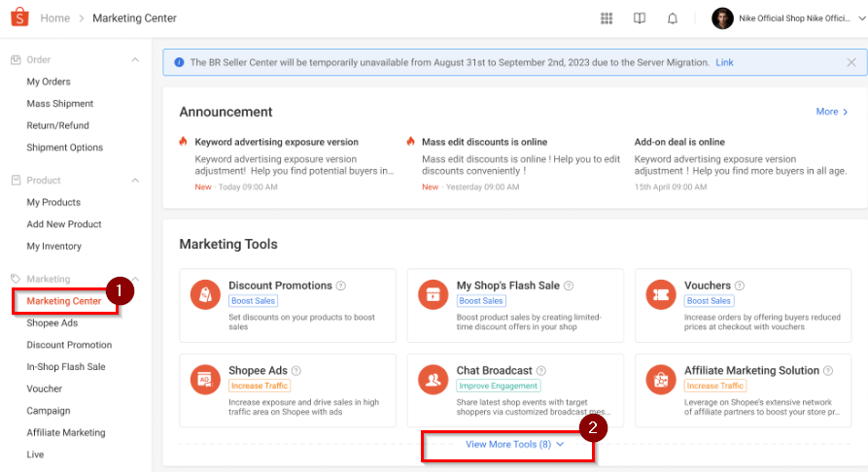868x472 pixels.
Task: Open the apps grid icon
Action: [x=607, y=18]
